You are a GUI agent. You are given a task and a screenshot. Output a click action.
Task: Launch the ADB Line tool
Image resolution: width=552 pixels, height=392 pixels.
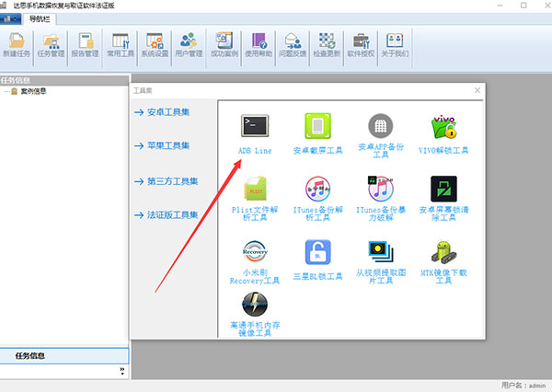click(255, 134)
